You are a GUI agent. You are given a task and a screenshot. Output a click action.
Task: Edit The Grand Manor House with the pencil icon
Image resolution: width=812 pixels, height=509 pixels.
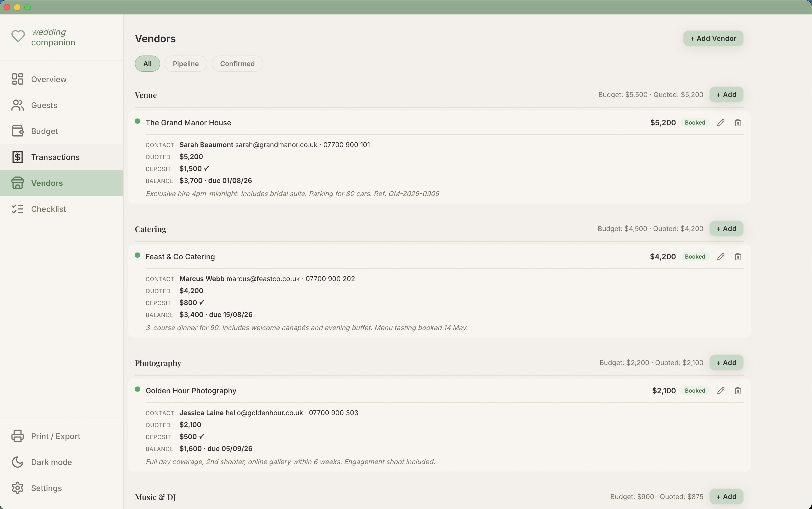click(x=721, y=122)
